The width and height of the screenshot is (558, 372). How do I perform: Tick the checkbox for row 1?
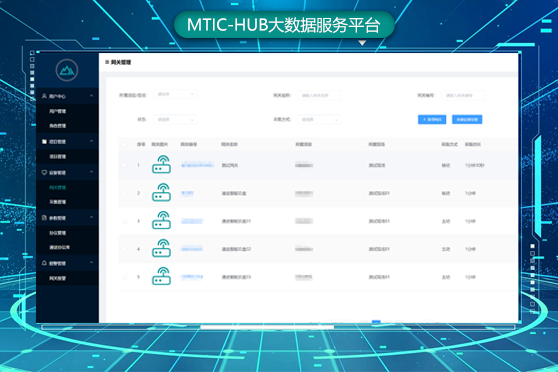click(124, 165)
